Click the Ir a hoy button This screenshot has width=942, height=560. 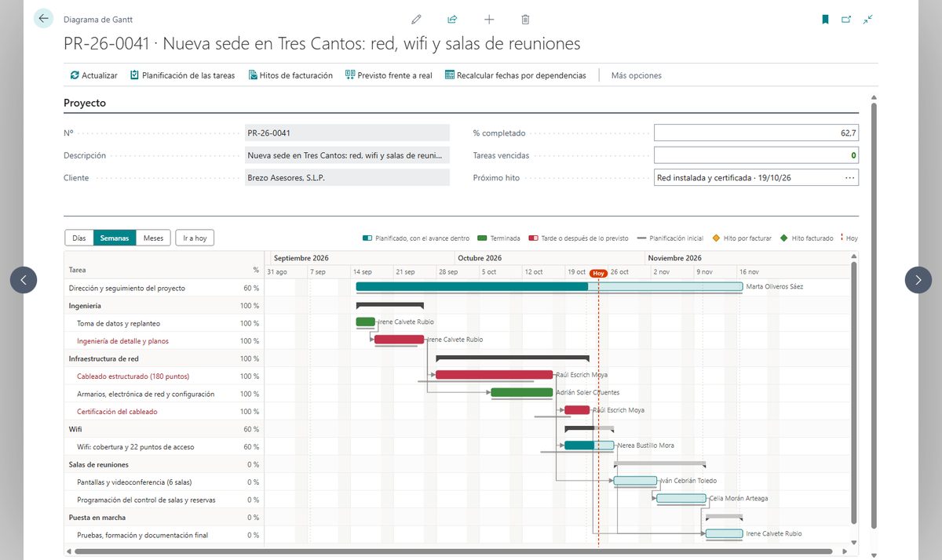(195, 238)
